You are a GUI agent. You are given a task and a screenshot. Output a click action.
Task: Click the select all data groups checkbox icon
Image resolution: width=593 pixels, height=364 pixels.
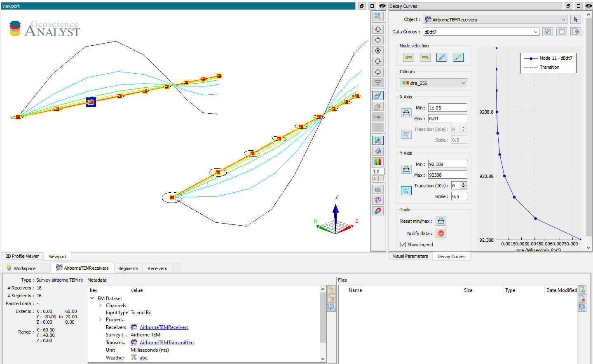[548, 32]
